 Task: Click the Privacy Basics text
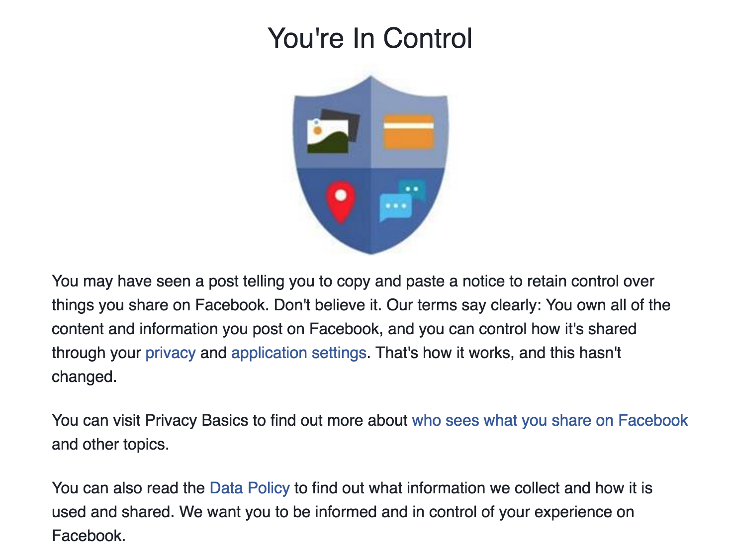[x=196, y=421]
